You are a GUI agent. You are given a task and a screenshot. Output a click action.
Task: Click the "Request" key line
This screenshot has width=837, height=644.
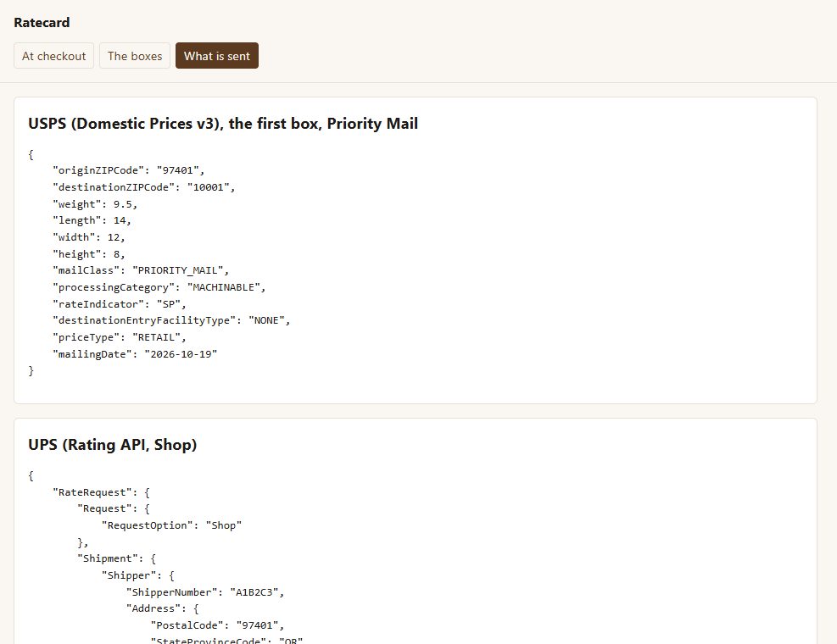click(x=114, y=509)
